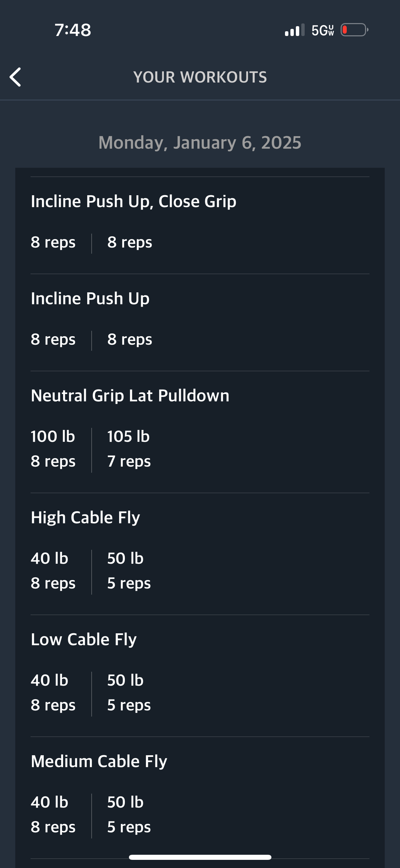Open the Medium Cable Fly exercise
This screenshot has width=400, height=868.
point(200,797)
